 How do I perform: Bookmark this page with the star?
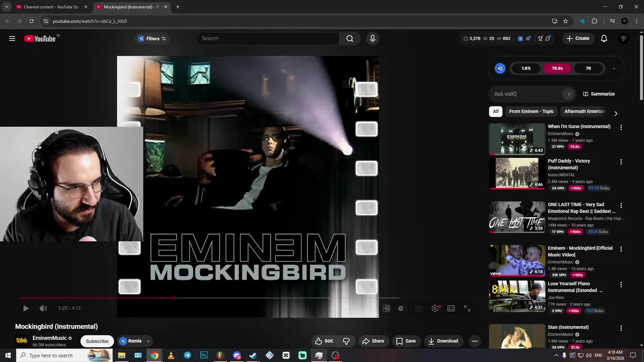[x=566, y=21]
